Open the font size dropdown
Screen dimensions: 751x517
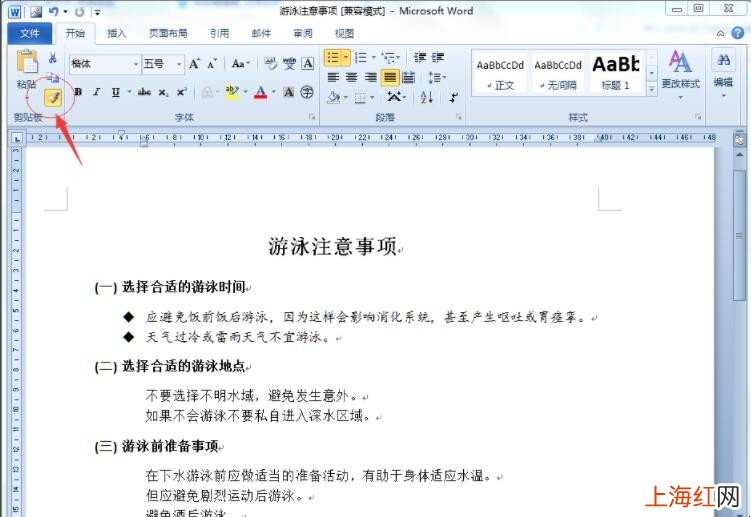click(179, 64)
